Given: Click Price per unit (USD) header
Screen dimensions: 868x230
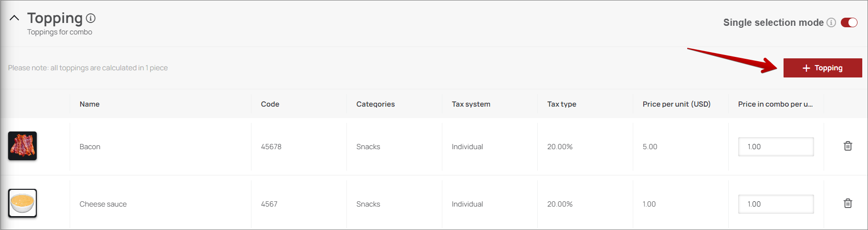Looking at the screenshot, I should coord(676,104).
